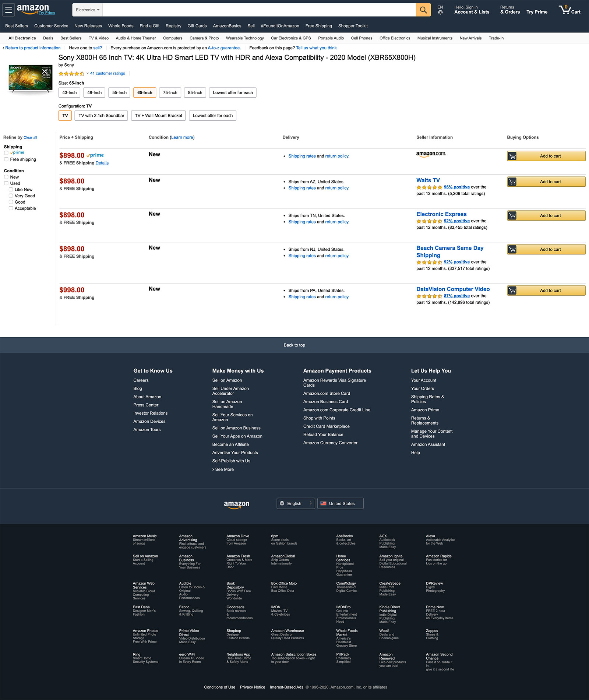This screenshot has height=700, width=589.
Task: Check the New condition filter
Action: (6, 177)
